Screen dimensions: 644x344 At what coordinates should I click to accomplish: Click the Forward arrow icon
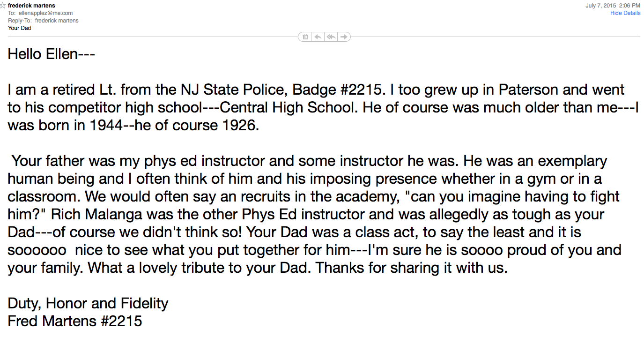click(344, 37)
